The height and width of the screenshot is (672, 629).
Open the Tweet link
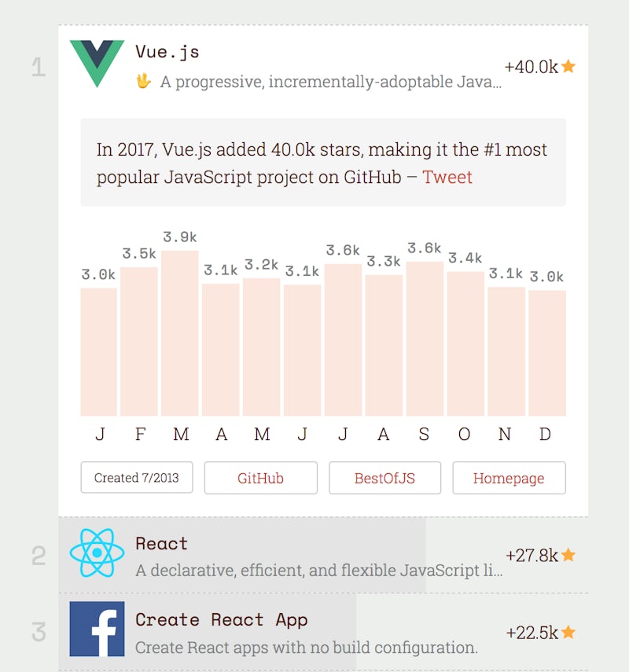click(x=447, y=177)
